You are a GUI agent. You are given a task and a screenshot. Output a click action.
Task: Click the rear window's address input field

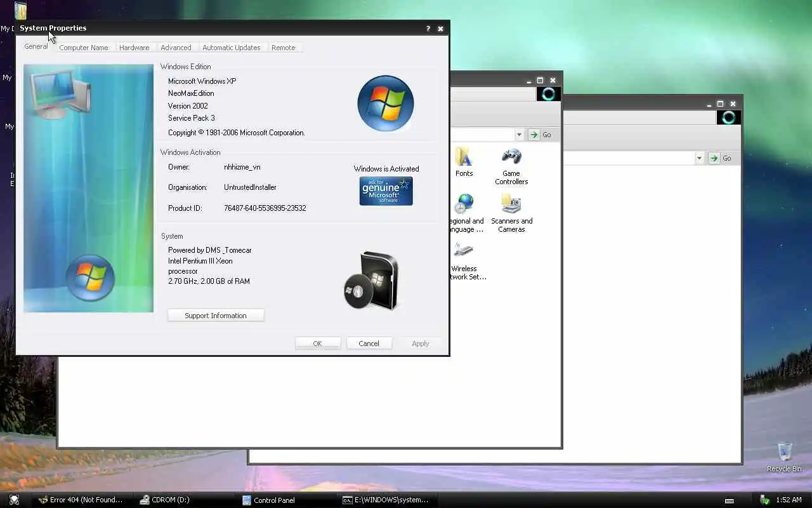(x=629, y=158)
